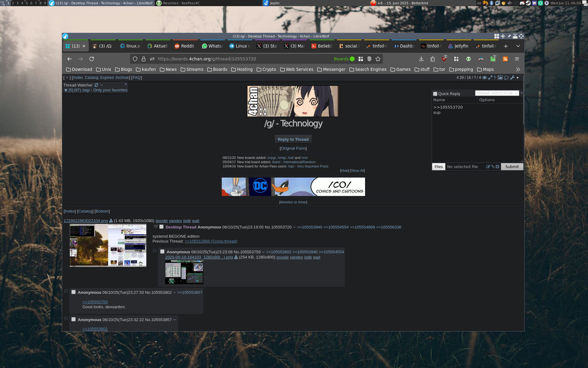Screen dimensions: 588x368
Task: Check the checkbox on post 105553857
Action: click(73, 319)
